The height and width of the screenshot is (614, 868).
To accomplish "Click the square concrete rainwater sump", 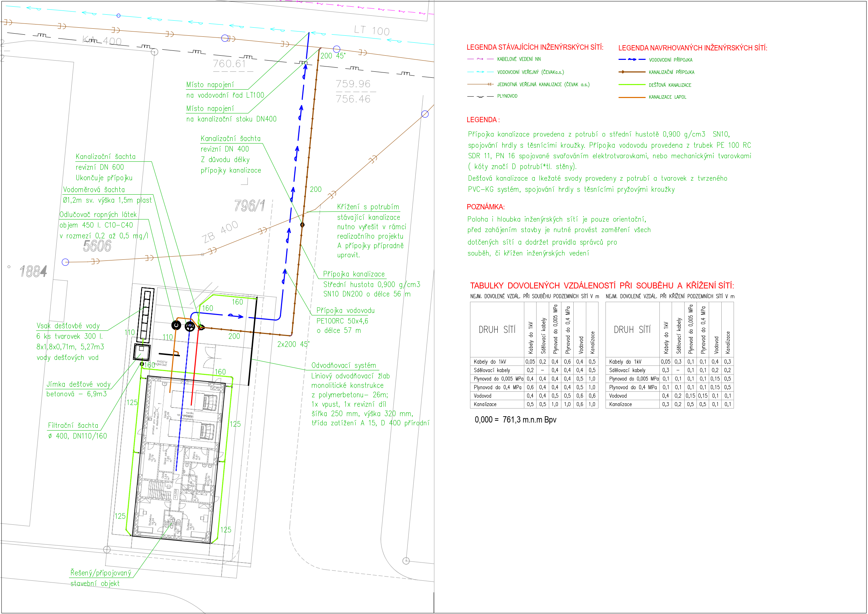I will pyautogui.click(x=141, y=352).
